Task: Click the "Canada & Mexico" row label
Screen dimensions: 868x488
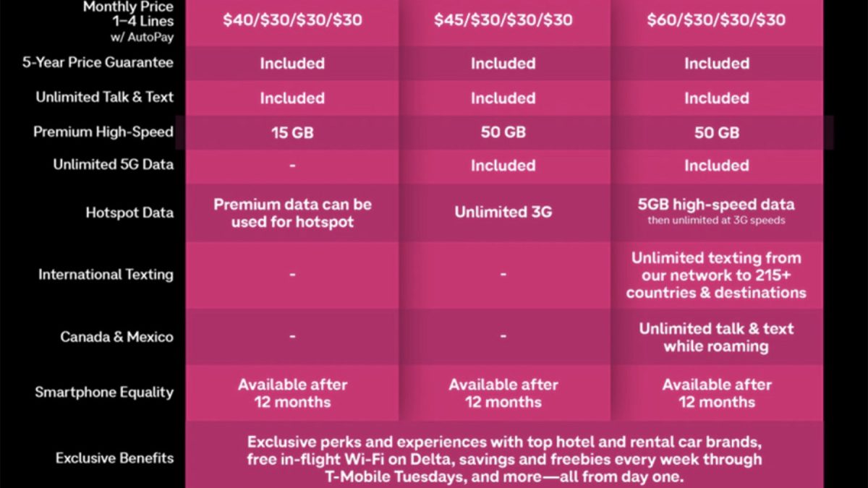Action: coord(116,337)
